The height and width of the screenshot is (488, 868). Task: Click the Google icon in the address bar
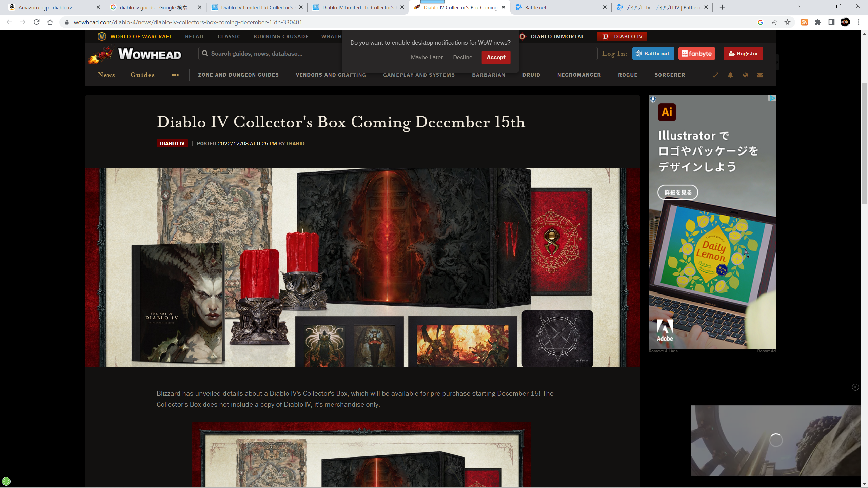click(x=760, y=22)
